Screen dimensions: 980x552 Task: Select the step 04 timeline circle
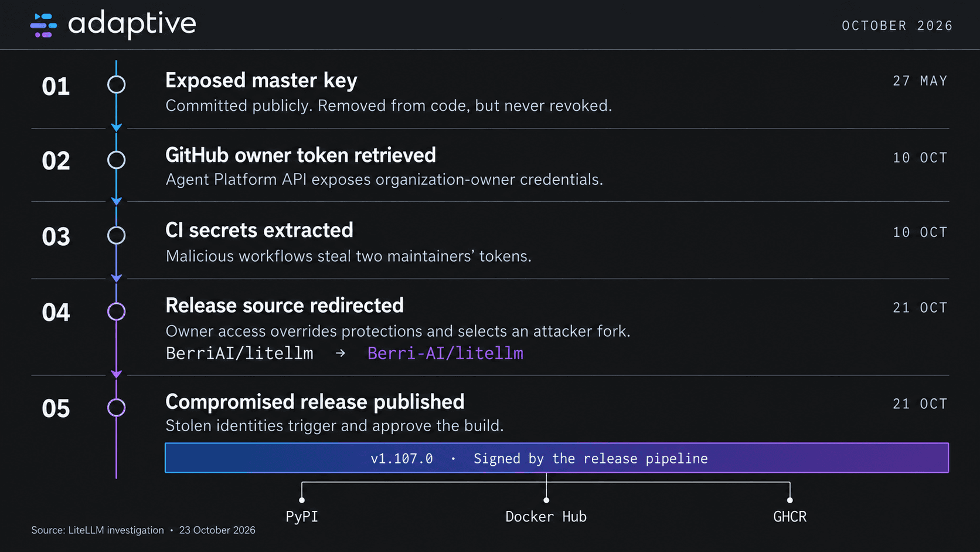click(116, 311)
